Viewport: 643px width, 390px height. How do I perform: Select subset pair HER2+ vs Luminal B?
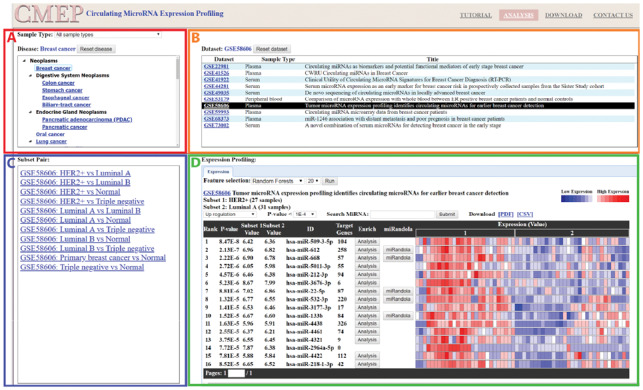click(x=75, y=182)
